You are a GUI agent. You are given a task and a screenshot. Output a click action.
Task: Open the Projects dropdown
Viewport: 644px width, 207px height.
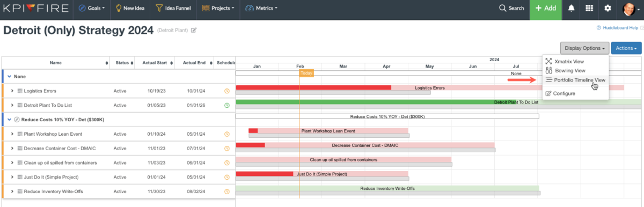(218, 8)
